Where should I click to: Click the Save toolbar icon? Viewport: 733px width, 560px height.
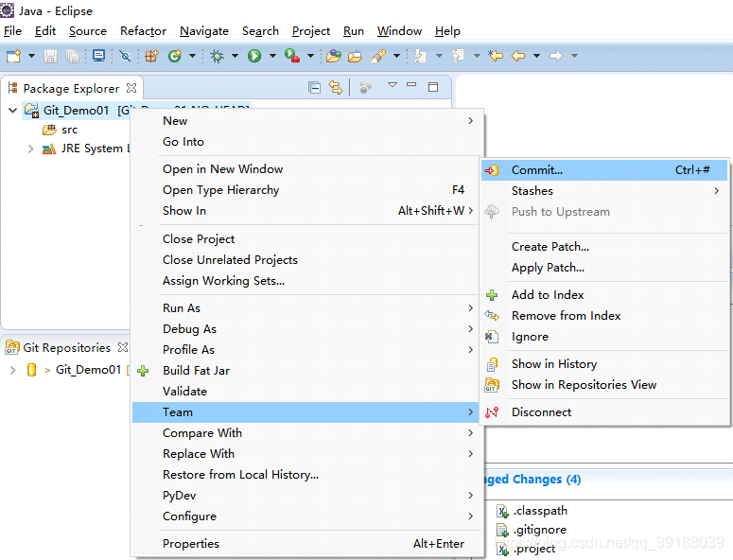coord(50,56)
